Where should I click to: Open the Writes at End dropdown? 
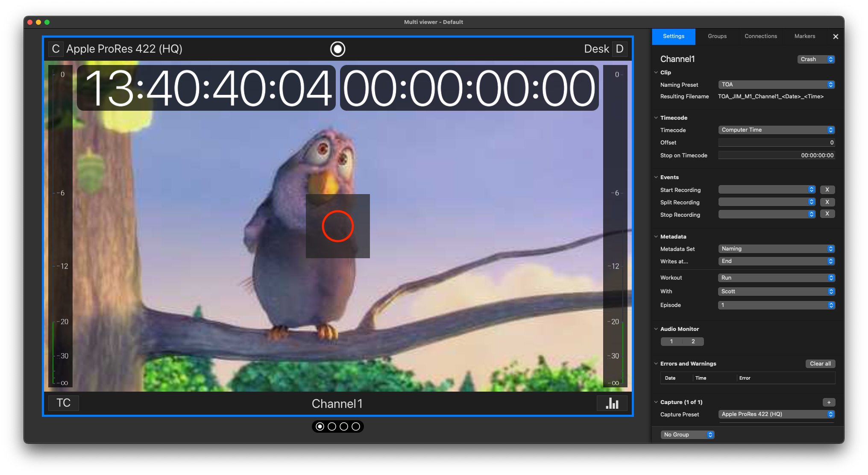tap(776, 261)
